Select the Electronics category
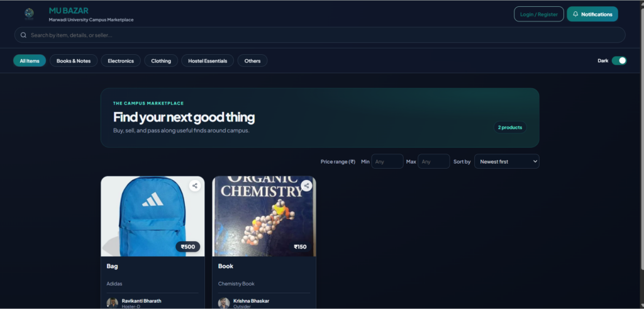This screenshot has width=644, height=309. (x=121, y=61)
